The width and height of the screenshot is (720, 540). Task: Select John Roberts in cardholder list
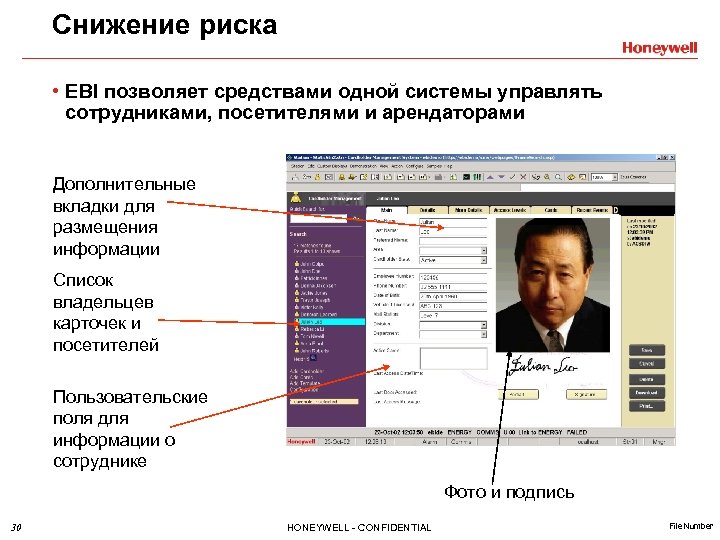pos(314,351)
